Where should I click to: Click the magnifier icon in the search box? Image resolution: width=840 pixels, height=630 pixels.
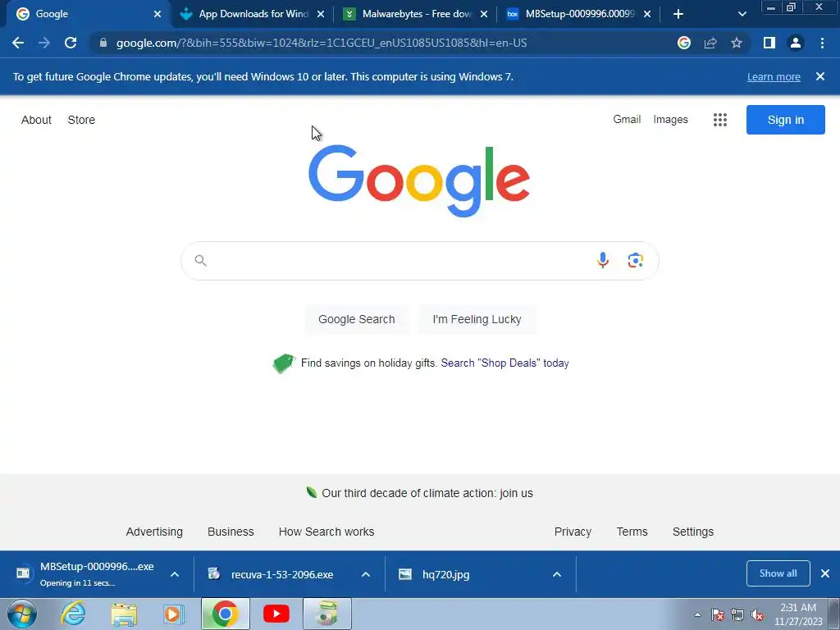[x=200, y=260]
